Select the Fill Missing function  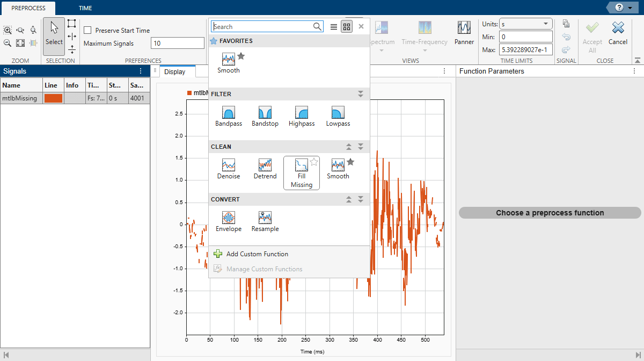click(302, 173)
